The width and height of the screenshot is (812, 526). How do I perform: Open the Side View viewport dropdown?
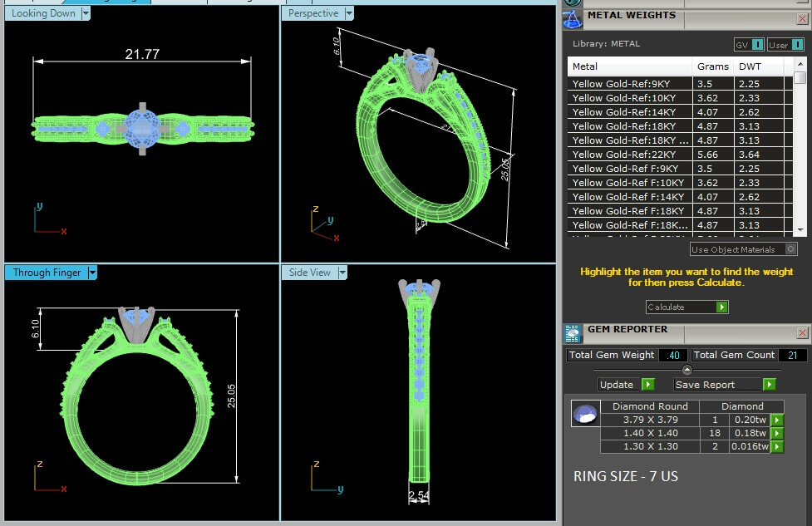(x=342, y=273)
